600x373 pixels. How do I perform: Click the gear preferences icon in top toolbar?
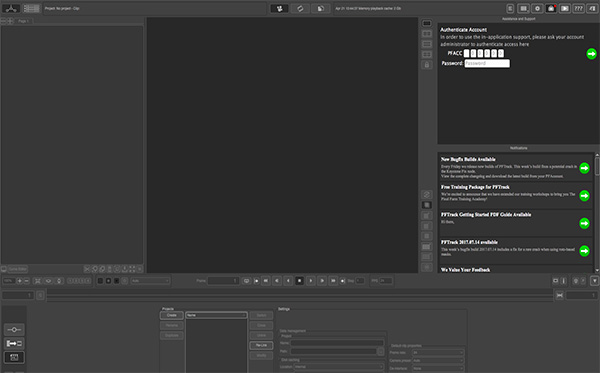pos(537,8)
